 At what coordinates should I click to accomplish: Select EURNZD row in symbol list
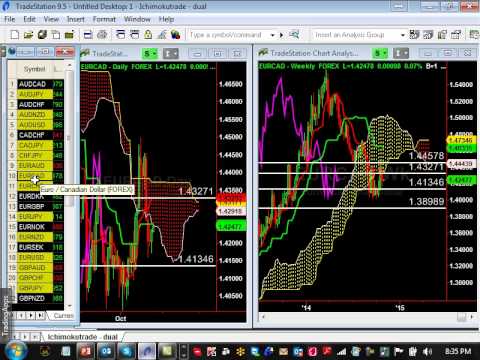(35, 237)
